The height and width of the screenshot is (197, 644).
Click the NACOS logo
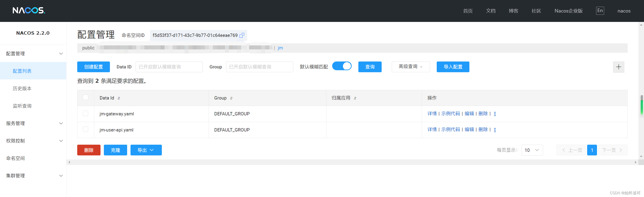(x=29, y=11)
